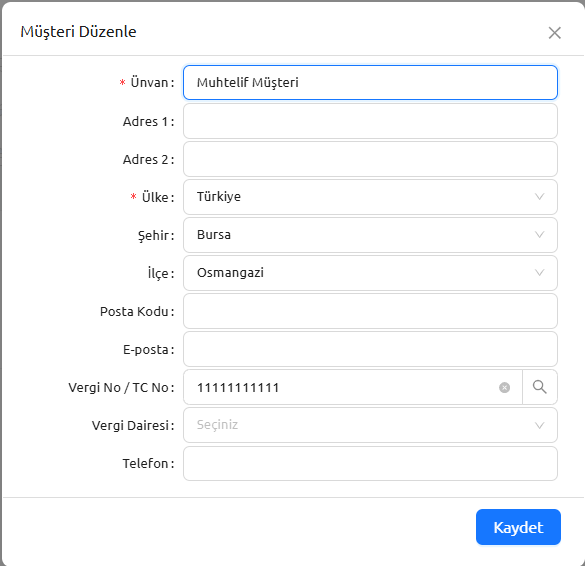The image size is (585, 566).
Task: Click the Türkiye value in the Ülke selector
Action: click(x=219, y=197)
